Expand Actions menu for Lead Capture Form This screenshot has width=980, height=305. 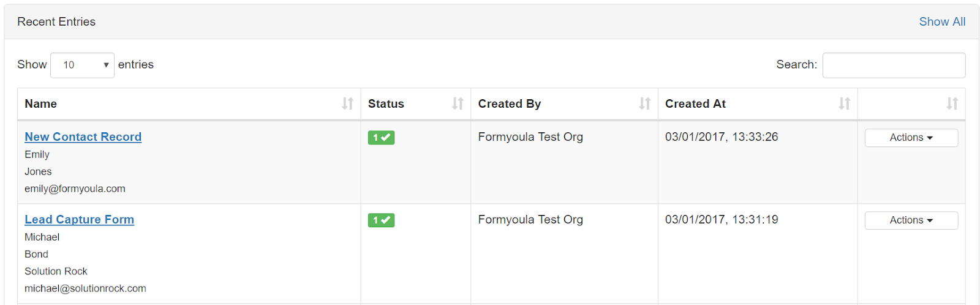point(911,220)
